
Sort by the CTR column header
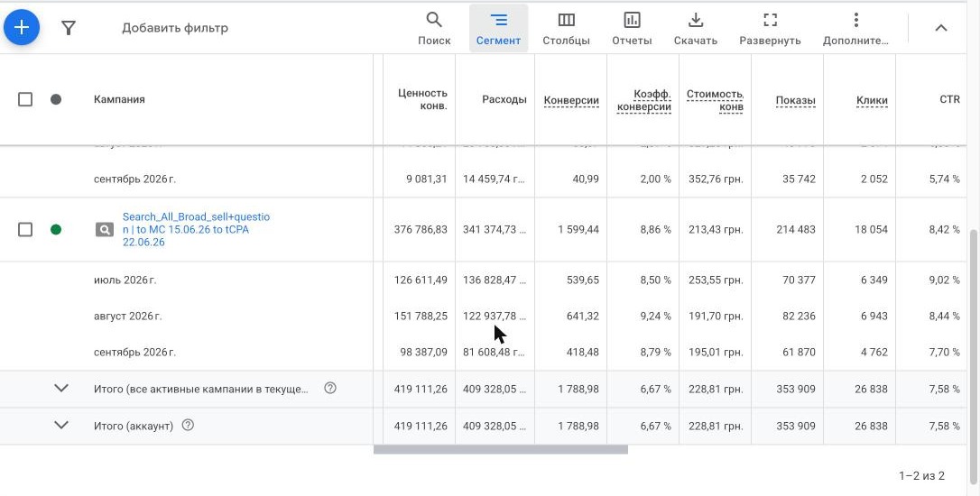pyautogui.click(x=949, y=99)
